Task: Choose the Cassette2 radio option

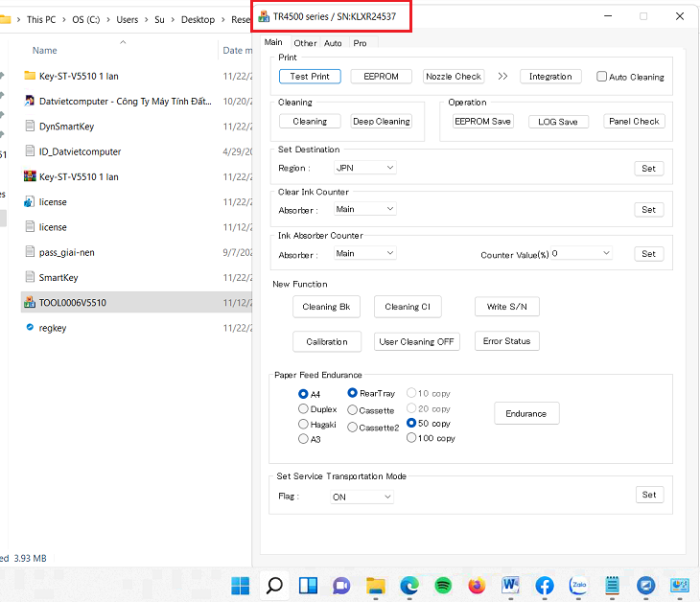Action: click(x=352, y=428)
